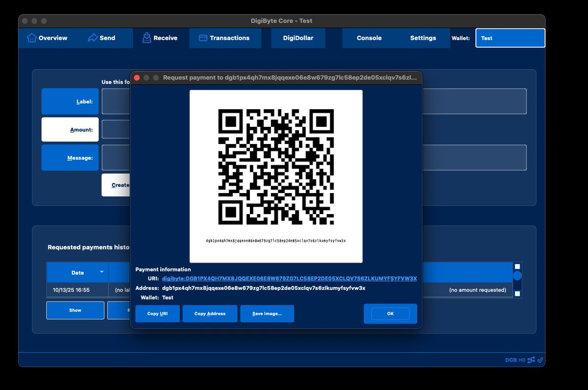
Task: Click the sync checkmark icon in the status bar
Action: click(x=540, y=360)
